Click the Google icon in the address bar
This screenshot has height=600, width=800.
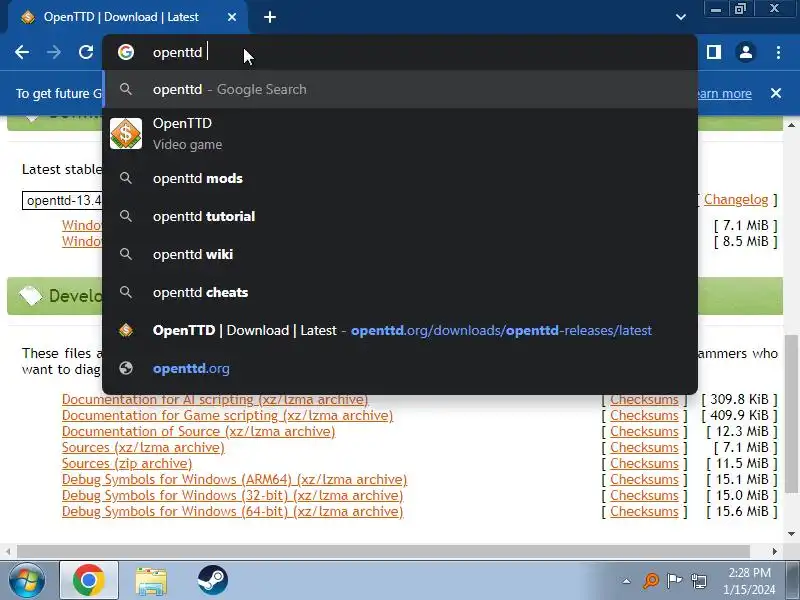coord(126,52)
